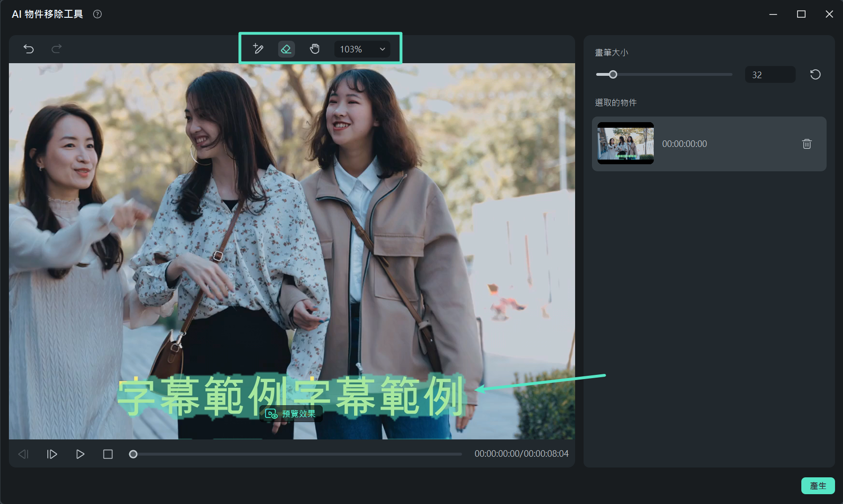Click the brush size value field
The width and height of the screenshot is (843, 504).
coord(769,75)
